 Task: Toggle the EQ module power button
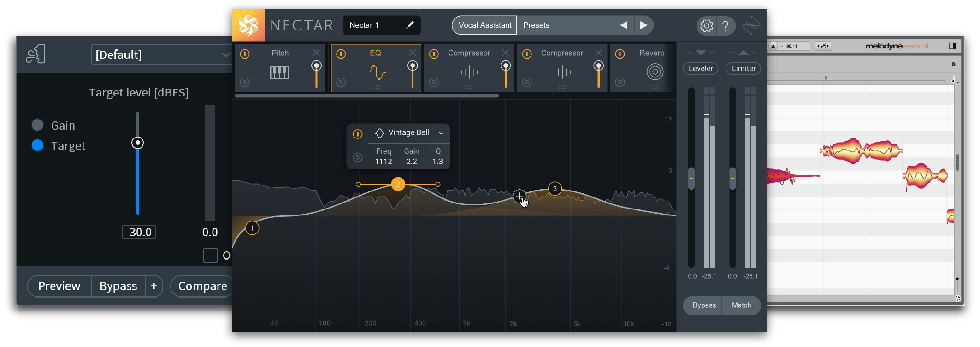pyautogui.click(x=341, y=54)
